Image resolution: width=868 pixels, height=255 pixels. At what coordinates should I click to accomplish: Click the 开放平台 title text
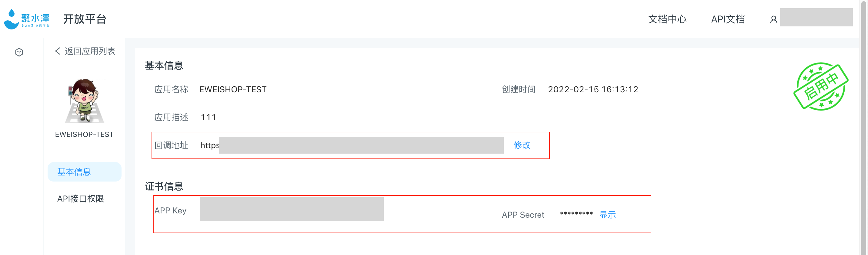85,19
